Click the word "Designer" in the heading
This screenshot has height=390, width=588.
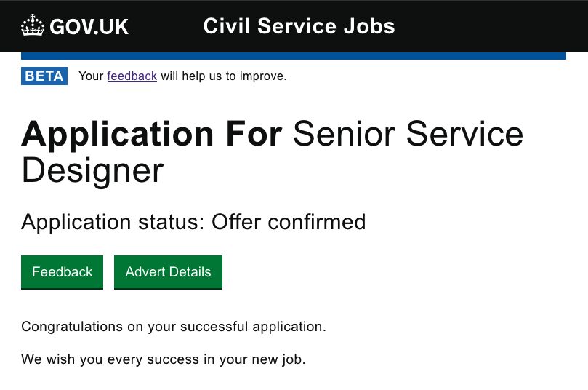pyautogui.click(x=92, y=170)
